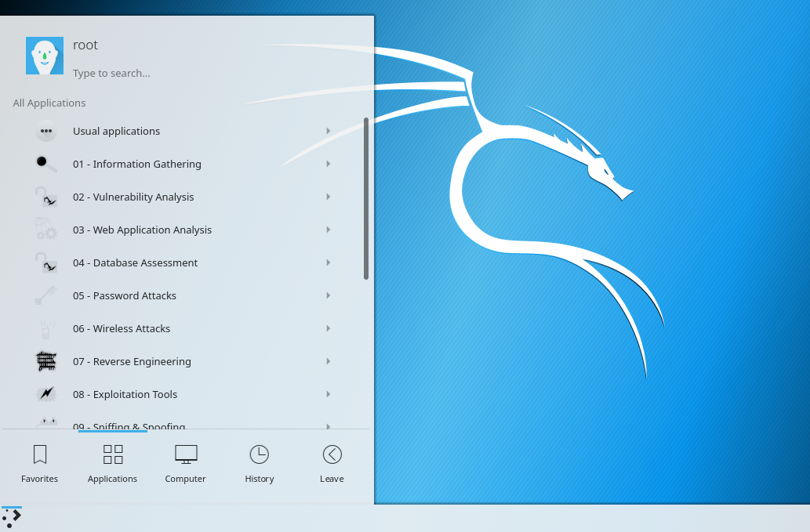The height and width of the screenshot is (532, 810).
Task: Open 07 - Reverse Engineering category
Action: click(x=181, y=361)
